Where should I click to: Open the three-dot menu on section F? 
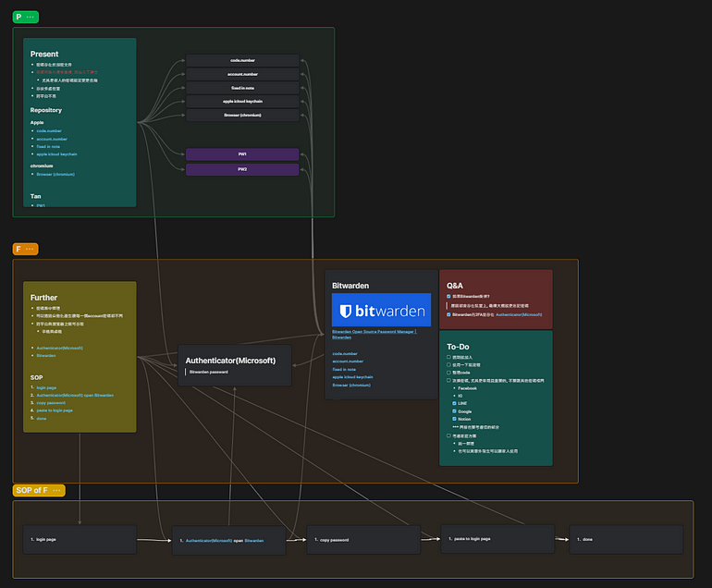[x=30, y=249]
